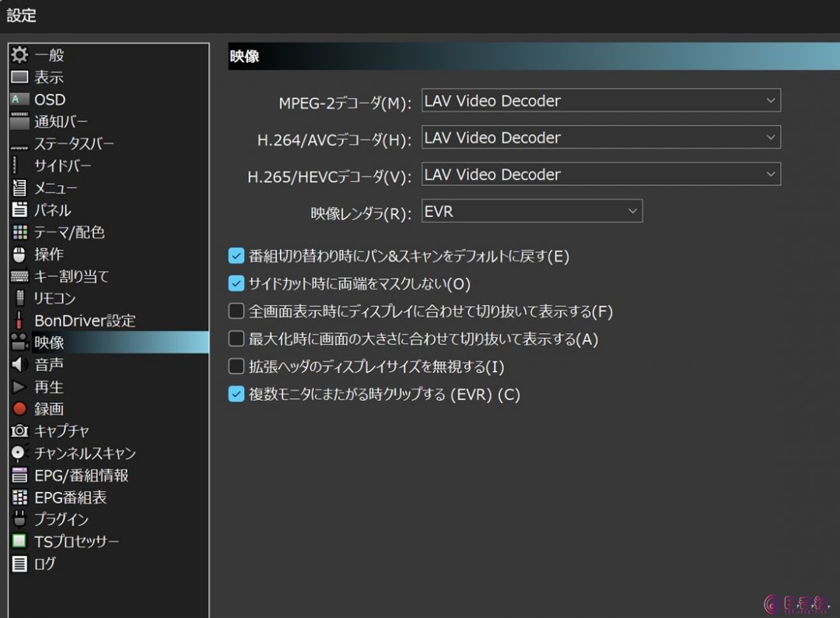The height and width of the screenshot is (618, 840).
Task: Open the MPEG-2デコーダ dropdown
Action: [600, 100]
